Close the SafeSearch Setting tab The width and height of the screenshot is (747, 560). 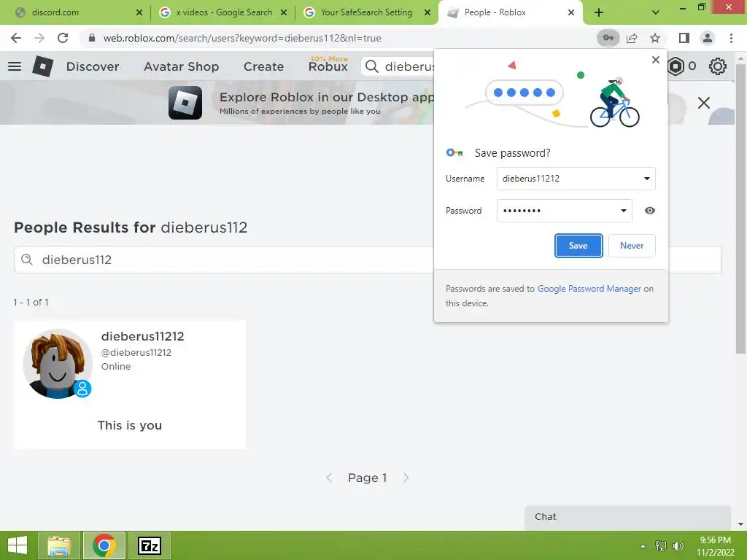(427, 12)
